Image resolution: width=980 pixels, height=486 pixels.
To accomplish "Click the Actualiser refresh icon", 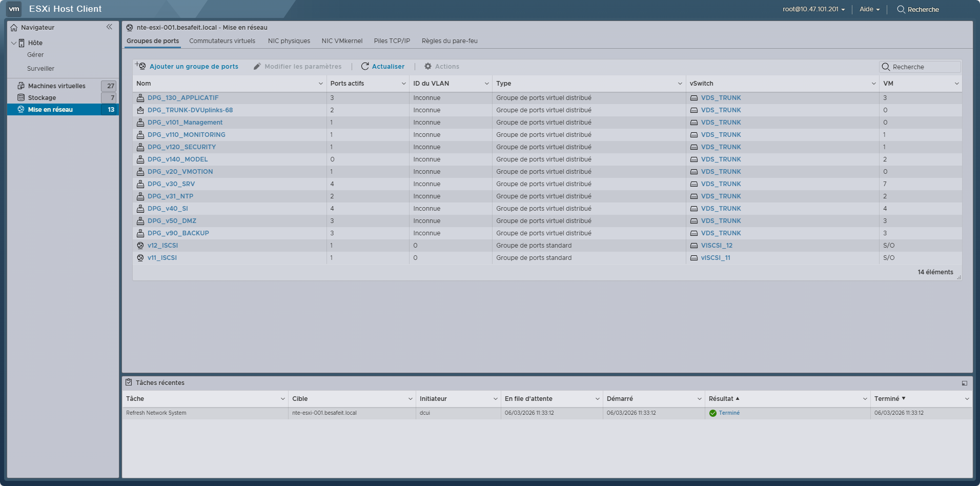I will click(365, 66).
